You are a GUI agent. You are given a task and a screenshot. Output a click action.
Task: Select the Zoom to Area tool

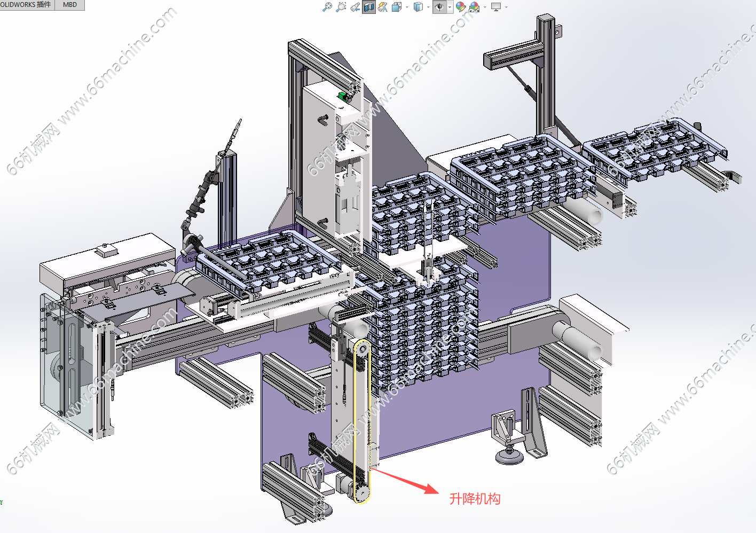click(341, 7)
